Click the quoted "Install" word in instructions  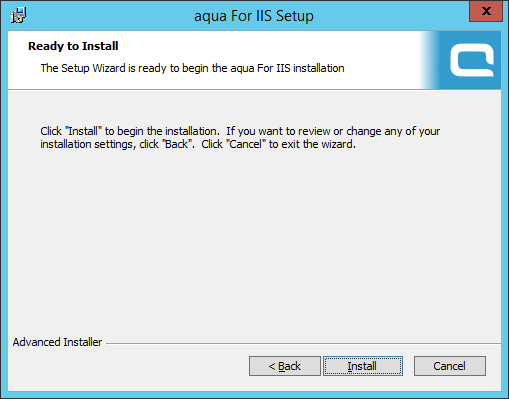[83, 131]
